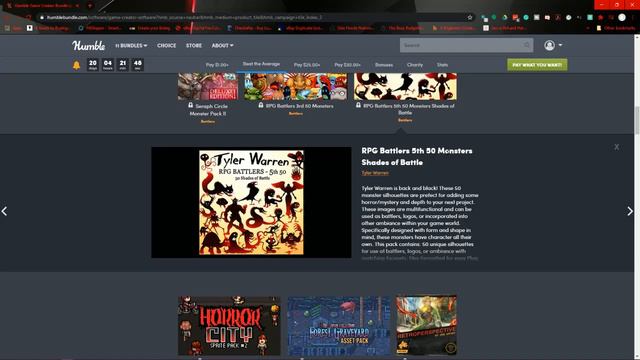The height and width of the screenshot is (360, 640).
Task: Open the Horror City Sprite Pack thumbnail
Action: click(x=229, y=325)
